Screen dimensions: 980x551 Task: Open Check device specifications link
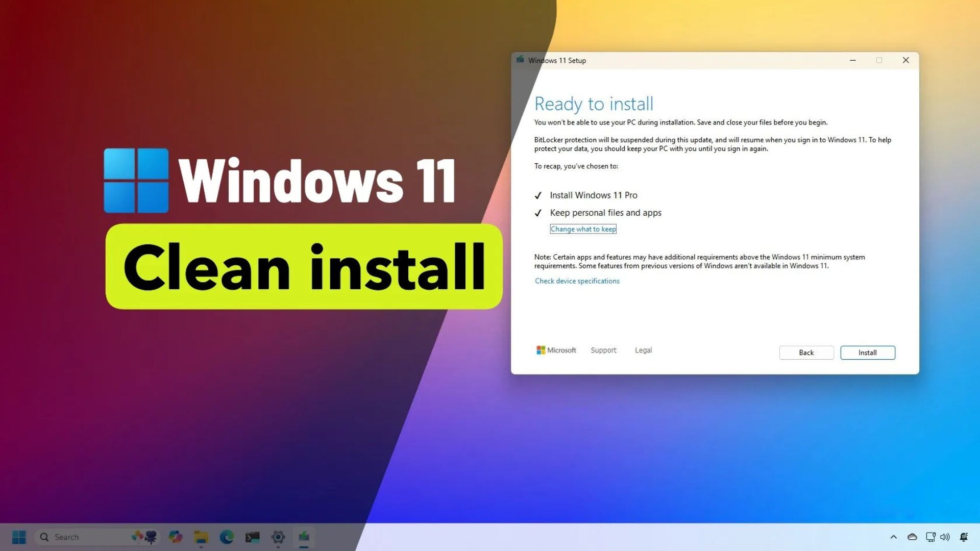click(577, 281)
